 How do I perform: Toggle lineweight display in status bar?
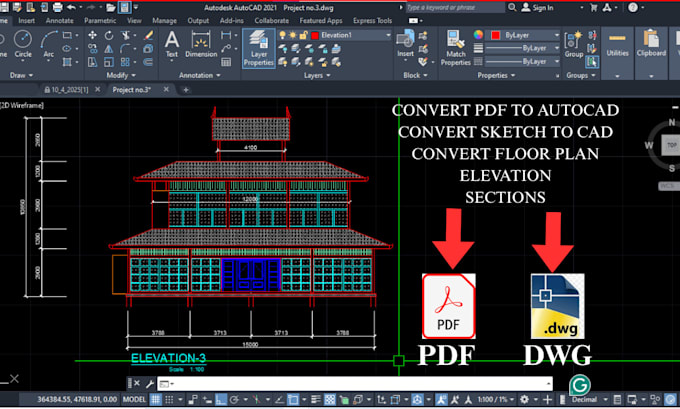coord(316,399)
